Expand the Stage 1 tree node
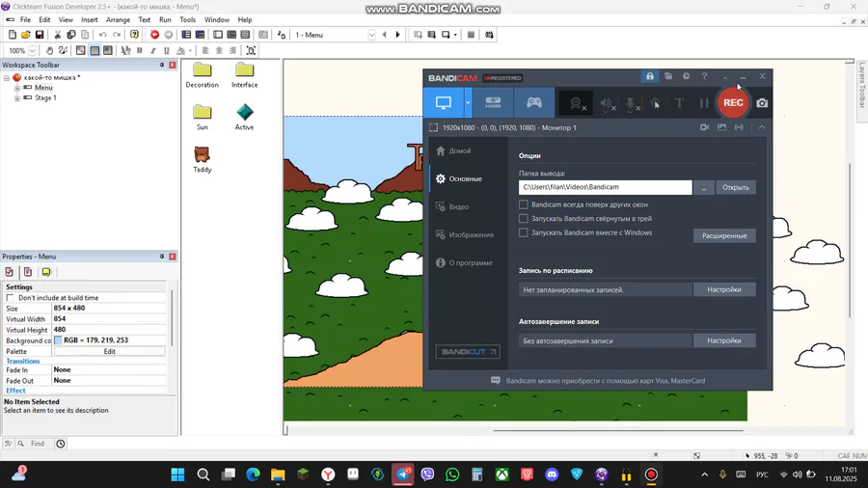The width and height of the screenshot is (868, 488). (17, 98)
